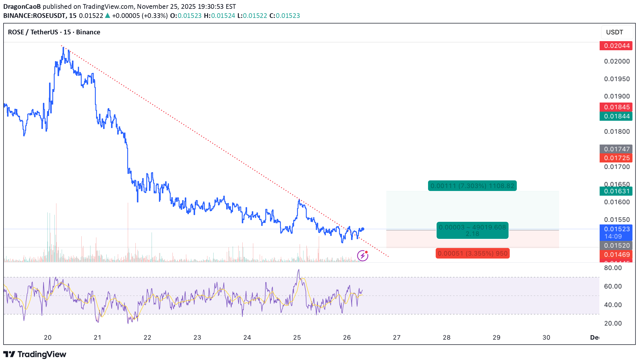Open DragonCaoB author profile link
Viewport: 639px width, 364px height.
click(22, 6)
